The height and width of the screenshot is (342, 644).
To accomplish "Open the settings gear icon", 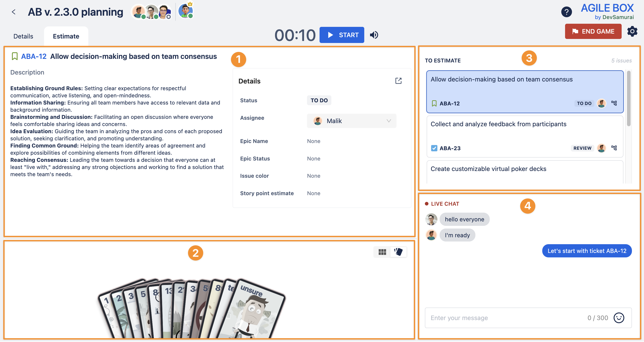I will [x=632, y=32].
